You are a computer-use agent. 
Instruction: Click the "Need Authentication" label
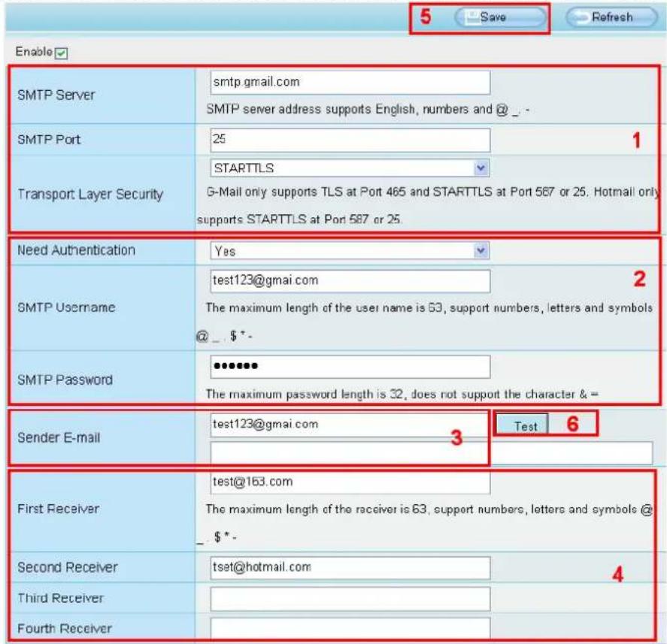[x=76, y=250]
